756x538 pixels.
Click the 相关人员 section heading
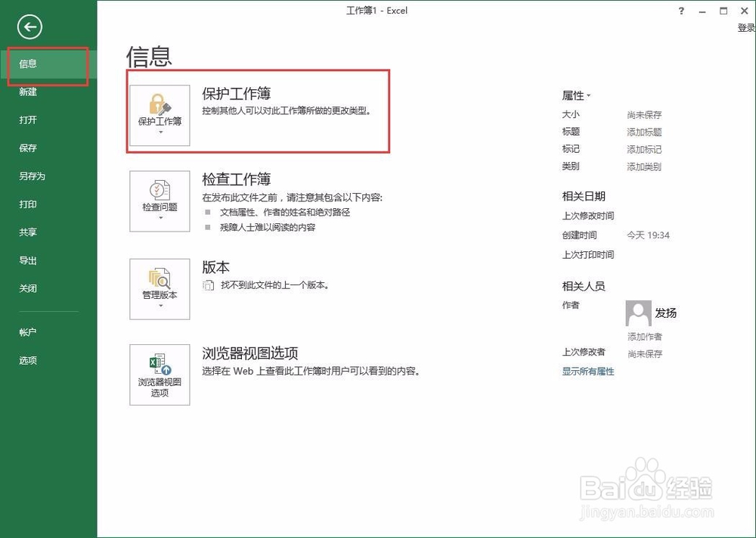pos(584,286)
